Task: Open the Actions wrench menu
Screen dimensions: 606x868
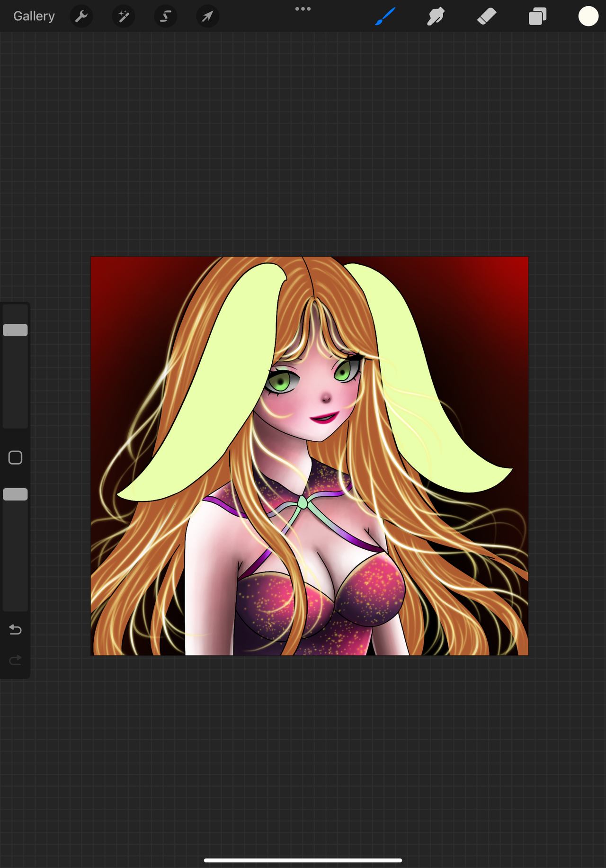Action: click(x=81, y=16)
